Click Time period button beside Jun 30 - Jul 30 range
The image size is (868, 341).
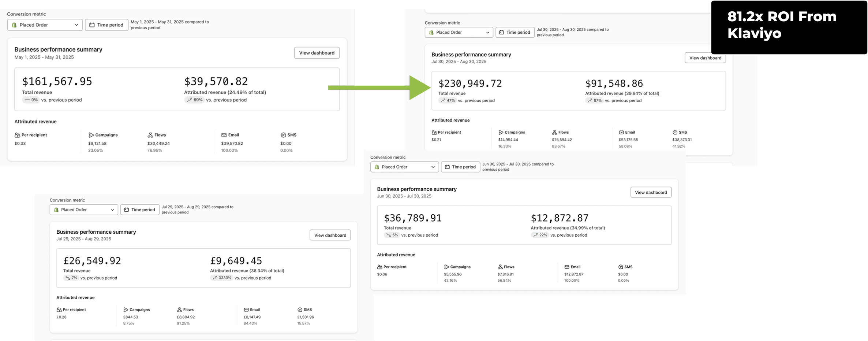460,167
